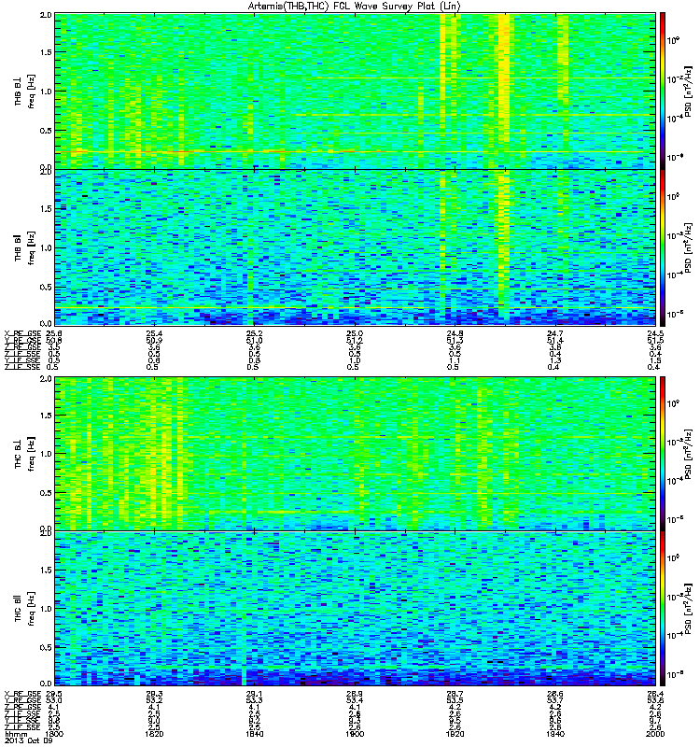Click the '1900' time tick label
Screen dimensions: 700x747
pos(355,734)
